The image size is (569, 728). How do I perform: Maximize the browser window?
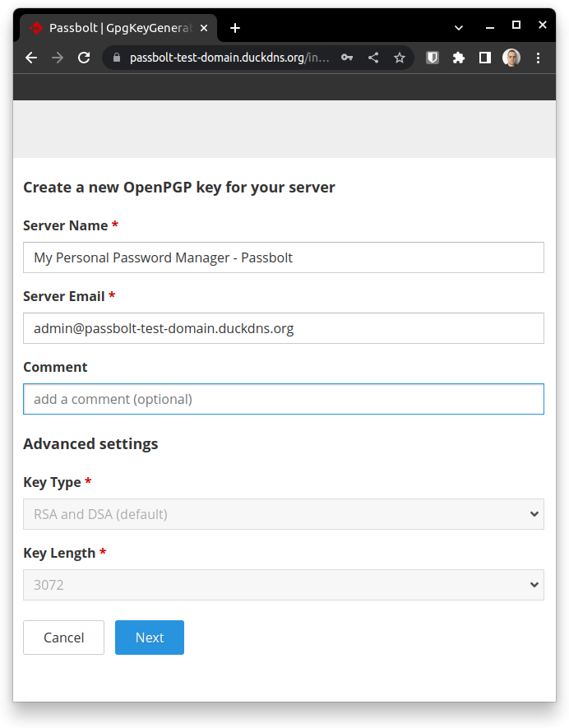[516, 25]
